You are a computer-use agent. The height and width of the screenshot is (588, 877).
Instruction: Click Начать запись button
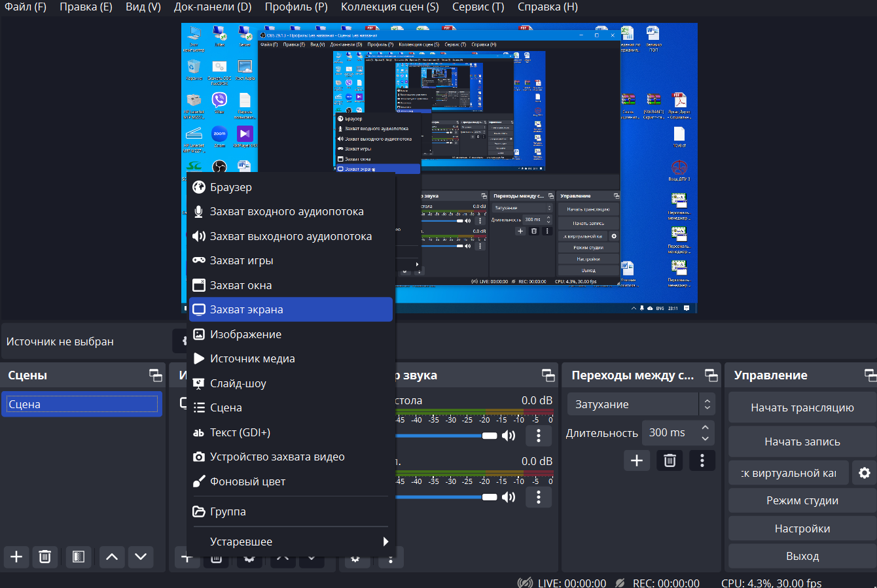pyautogui.click(x=802, y=441)
